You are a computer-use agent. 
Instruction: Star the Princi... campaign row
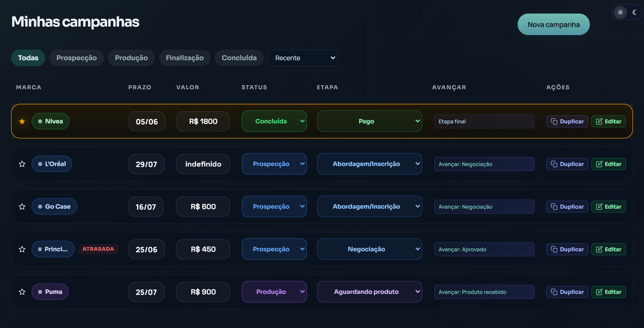point(22,249)
